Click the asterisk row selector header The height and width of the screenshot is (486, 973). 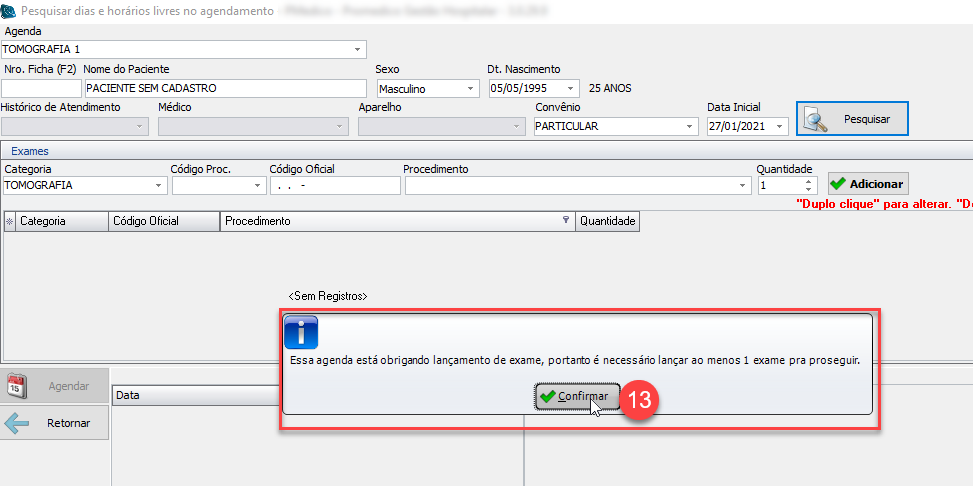10,221
